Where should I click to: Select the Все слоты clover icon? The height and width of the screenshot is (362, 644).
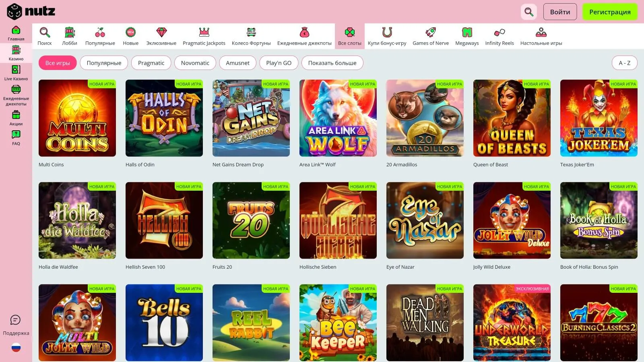click(x=350, y=32)
